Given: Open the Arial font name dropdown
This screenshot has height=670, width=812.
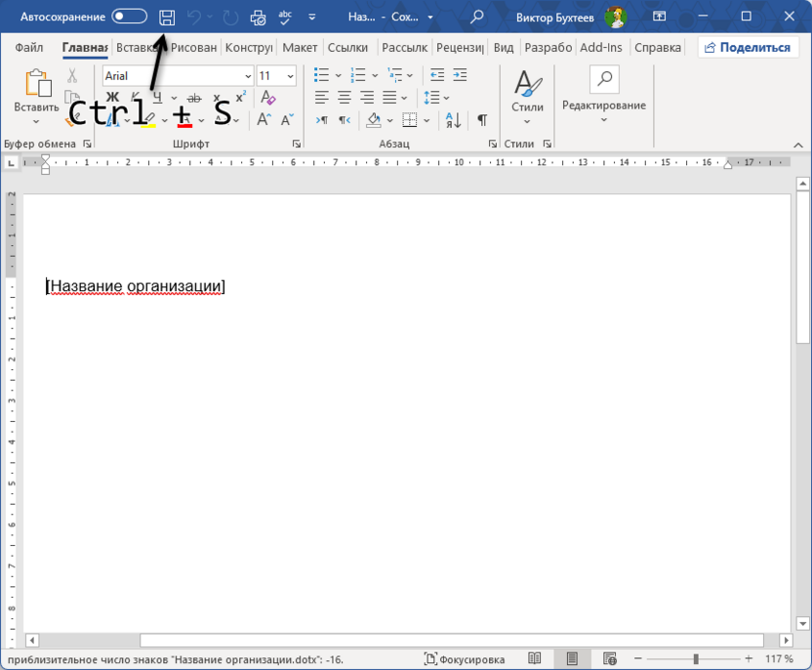Looking at the screenshot, I should (248, 75).
